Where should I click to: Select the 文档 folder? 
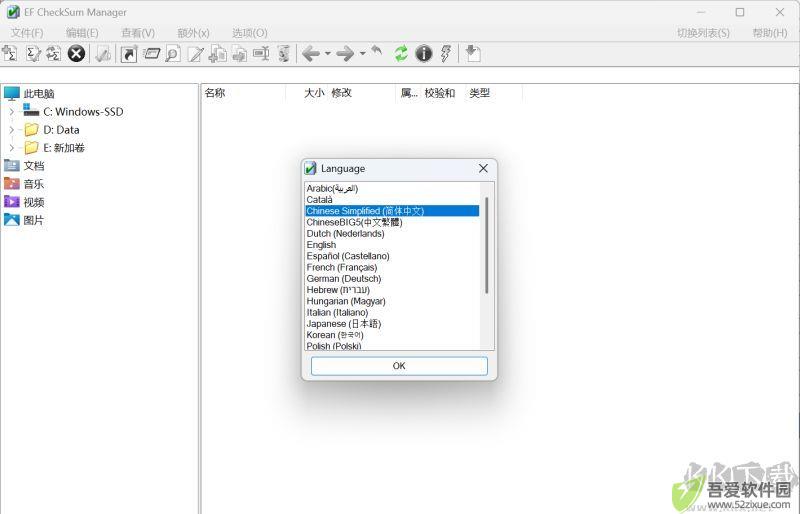click(34, 165)
